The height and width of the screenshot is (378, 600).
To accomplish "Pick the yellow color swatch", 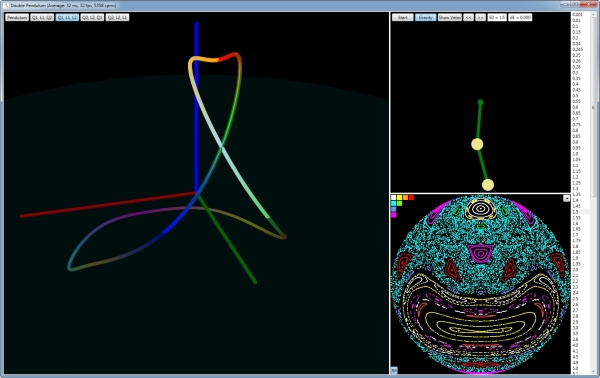I will click(399, 197).
